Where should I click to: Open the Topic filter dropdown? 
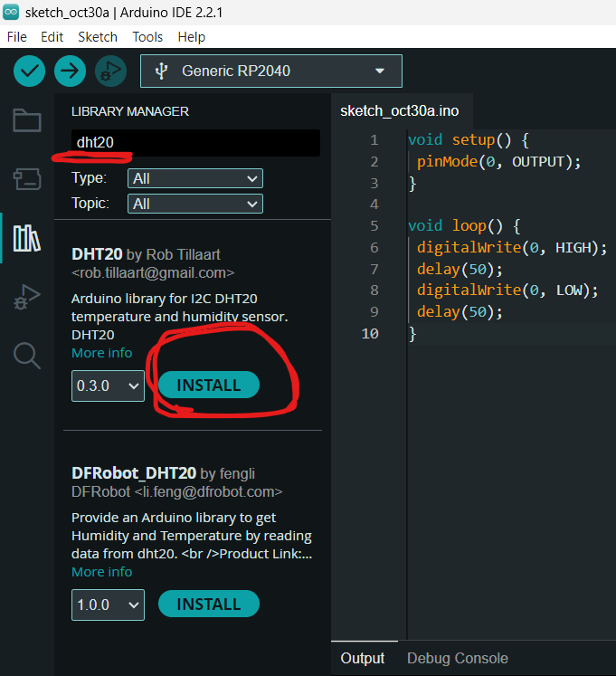[194, 204]
